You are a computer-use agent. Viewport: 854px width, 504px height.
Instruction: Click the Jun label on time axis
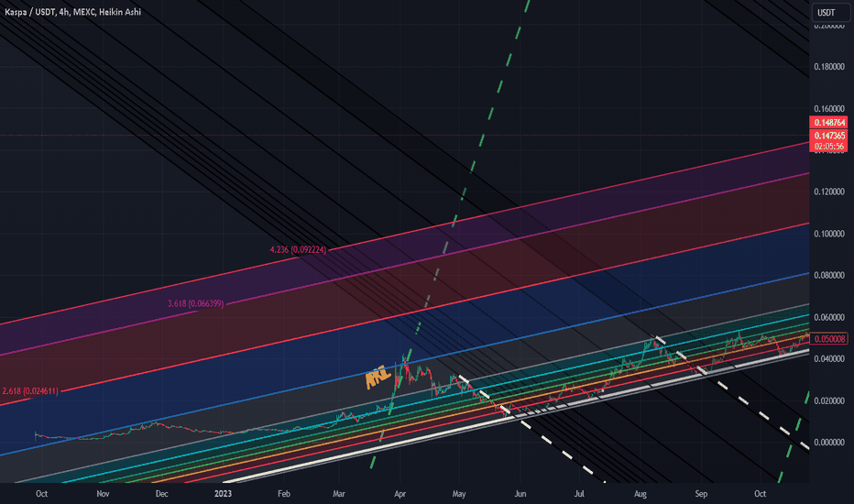tap(520, 494)
